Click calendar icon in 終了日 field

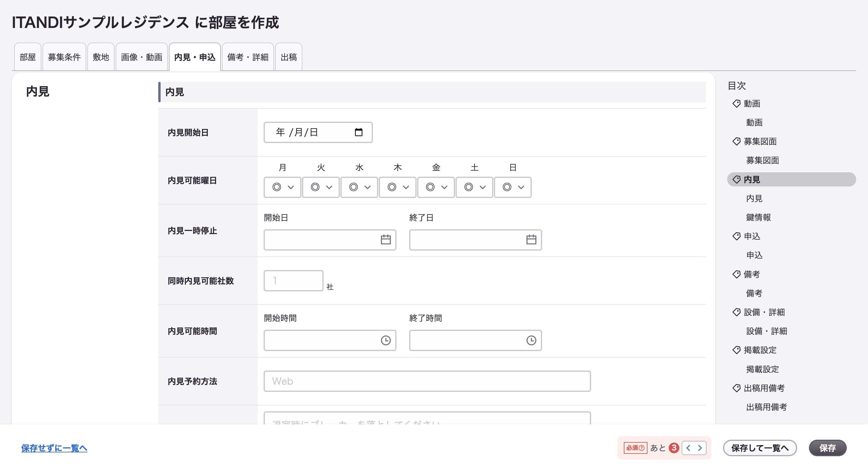click(531, 240)
